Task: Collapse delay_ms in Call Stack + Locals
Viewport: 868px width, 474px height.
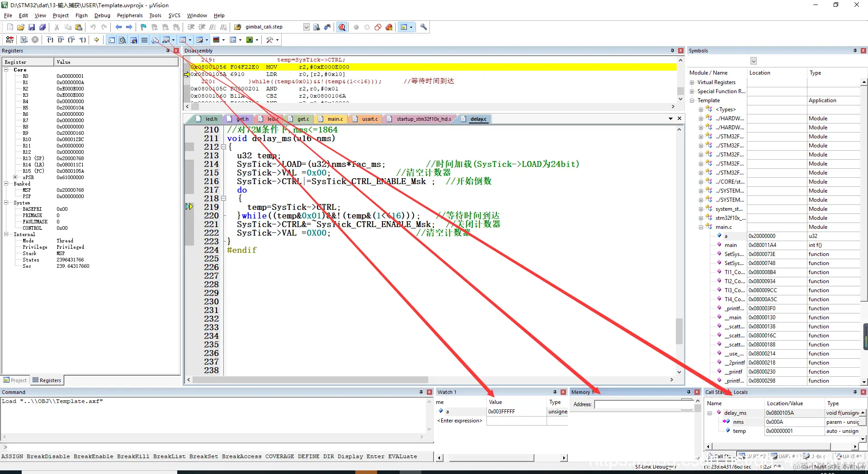Action: (x=710, y=413)
